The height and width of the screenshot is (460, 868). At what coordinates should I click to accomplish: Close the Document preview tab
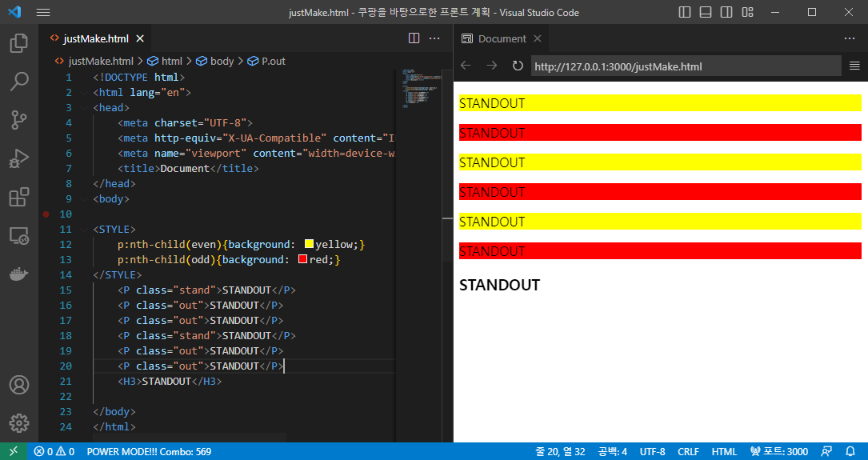tap(537, 38)
